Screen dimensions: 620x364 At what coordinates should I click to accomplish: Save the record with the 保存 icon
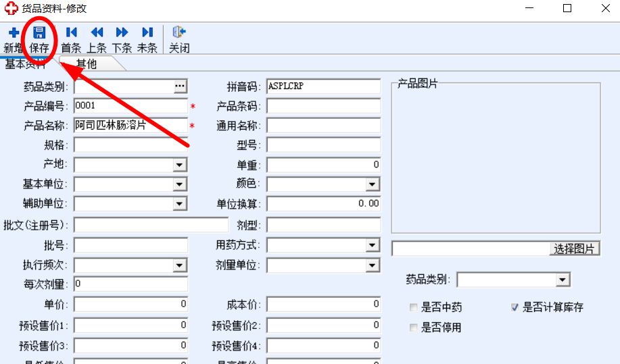pos(39,32)
